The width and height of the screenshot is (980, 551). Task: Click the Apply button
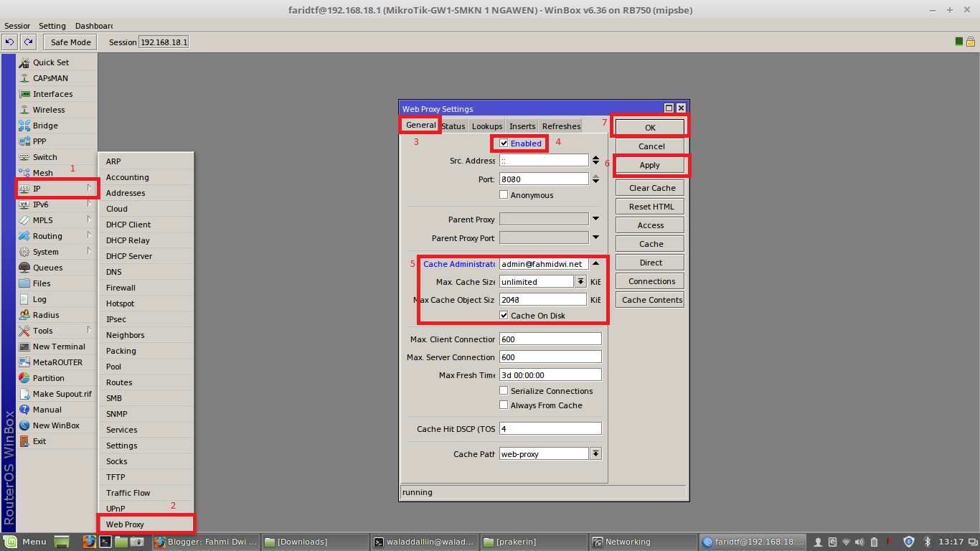pos(650,165)
